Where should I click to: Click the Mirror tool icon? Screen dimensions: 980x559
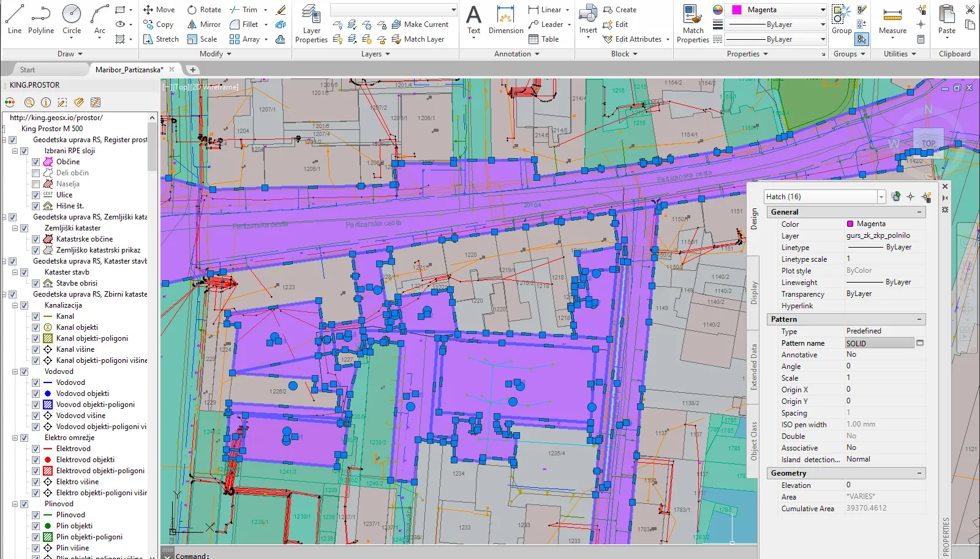click(192, 25)
